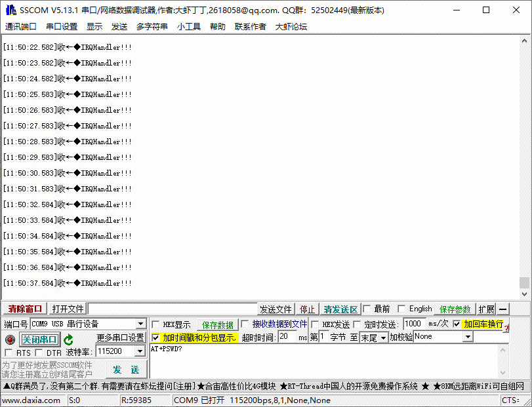
Task: Click the vertical scrollbar thumb in log
Action: [x=524, y=282]
